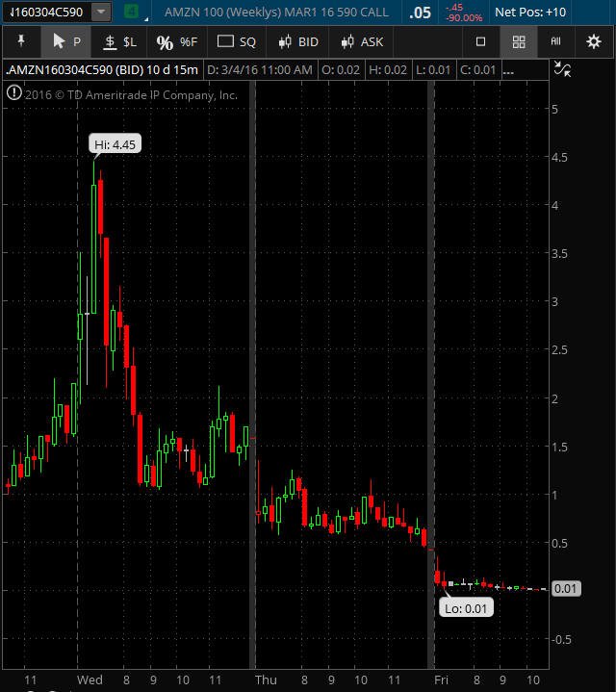The height and width of the screenshot is (692, 616).
Task: Click the green indicator icon beside symbol
Action: [131, 12]
